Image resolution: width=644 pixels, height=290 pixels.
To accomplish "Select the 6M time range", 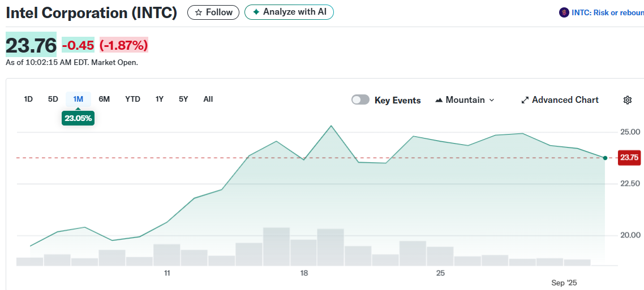I will pyautogui.click(x=104, y=99).
